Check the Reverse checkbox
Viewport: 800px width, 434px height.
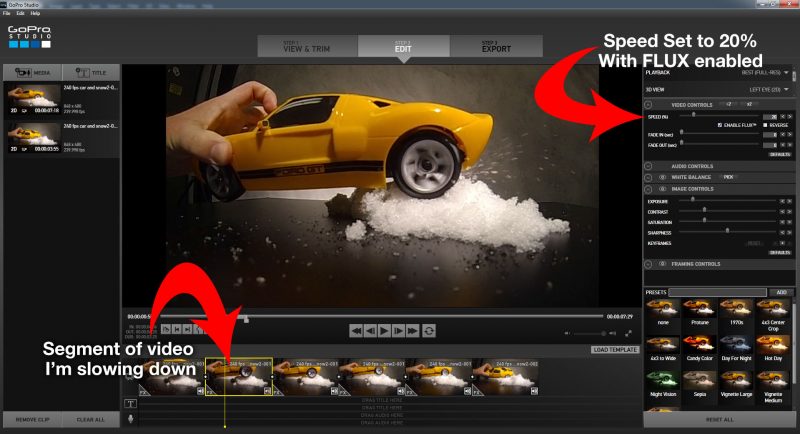(x=763, y=125)
